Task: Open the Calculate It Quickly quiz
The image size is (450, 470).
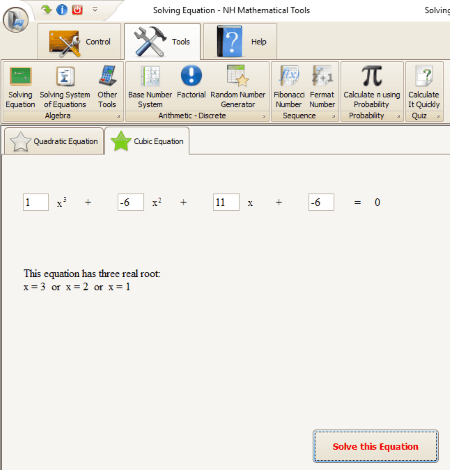Action: 424,87
